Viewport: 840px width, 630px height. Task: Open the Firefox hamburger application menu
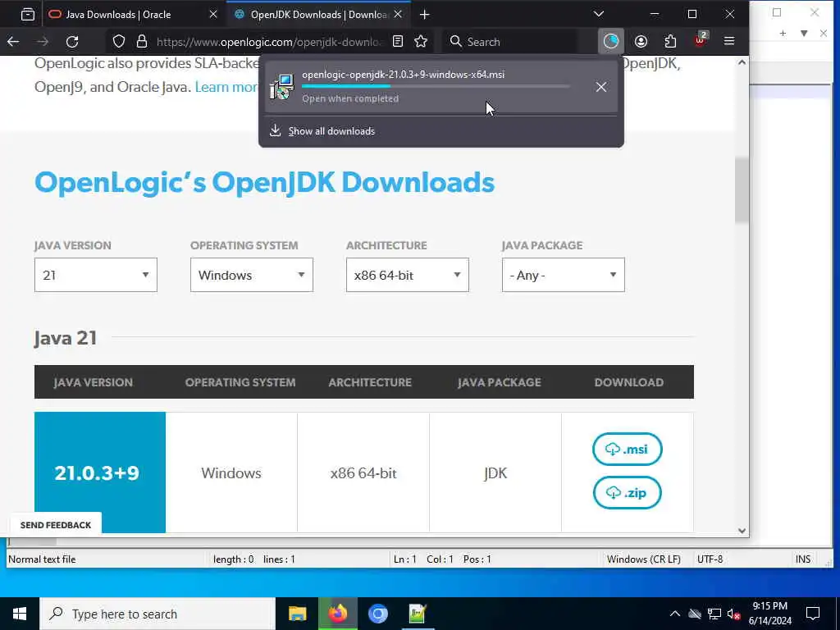(x=729, y=41)
